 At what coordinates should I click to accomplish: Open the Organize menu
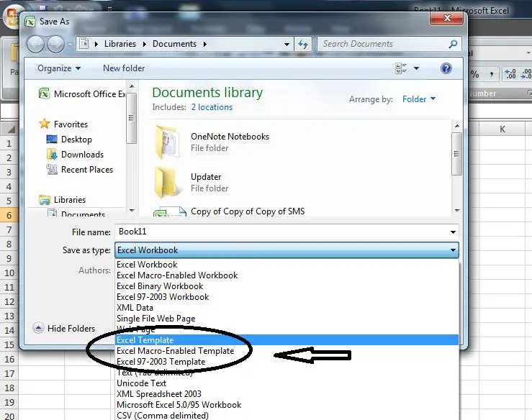click(59, 68)
